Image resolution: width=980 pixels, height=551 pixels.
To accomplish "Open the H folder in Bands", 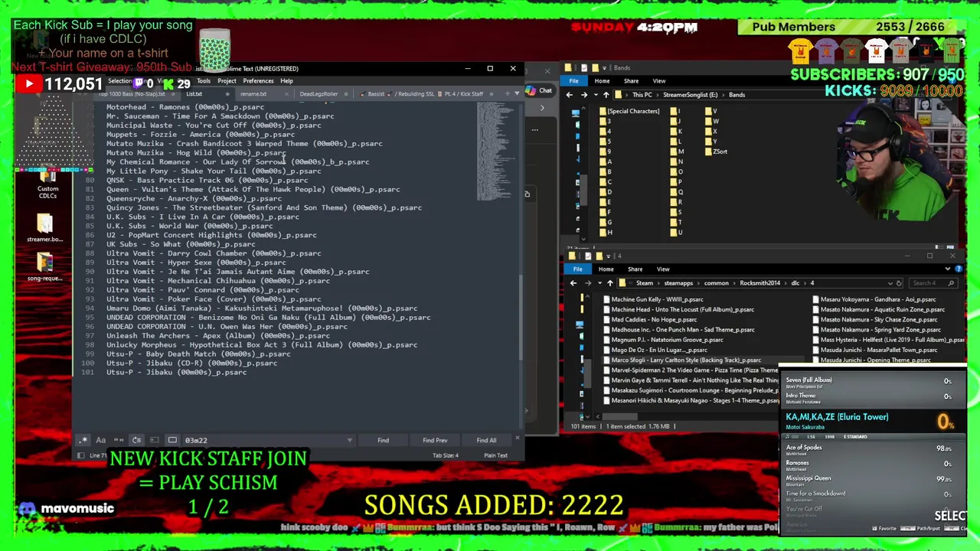I will tap(605, 233).
